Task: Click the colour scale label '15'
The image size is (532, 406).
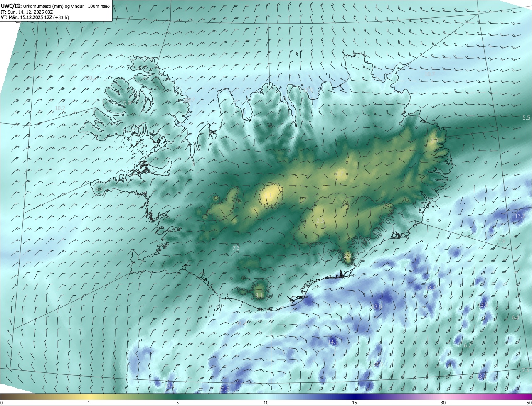Action: pyautogui.click(x=355, y=403)
